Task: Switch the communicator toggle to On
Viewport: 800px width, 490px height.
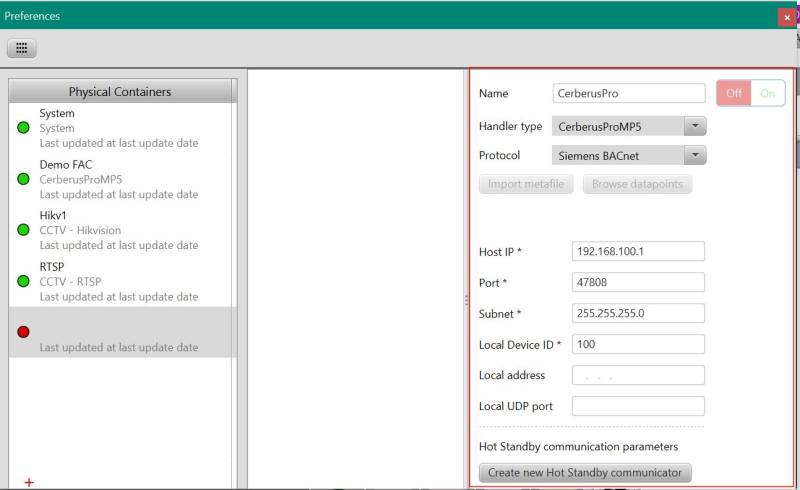Action: 767,93
